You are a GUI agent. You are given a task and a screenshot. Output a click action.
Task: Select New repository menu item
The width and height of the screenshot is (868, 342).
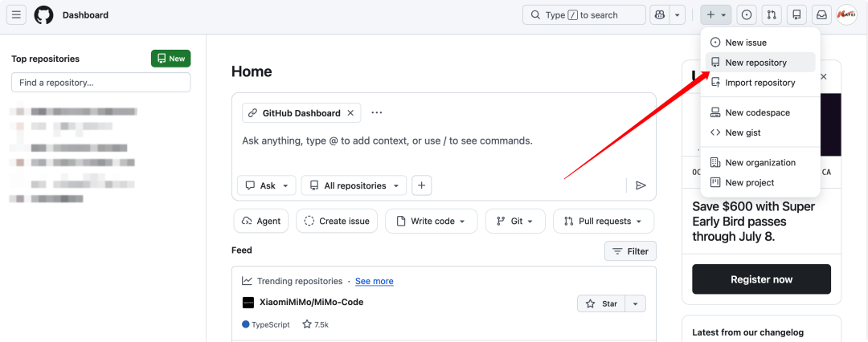[x=760, y=63]
